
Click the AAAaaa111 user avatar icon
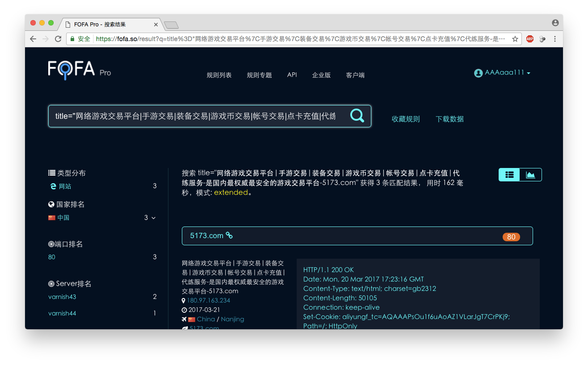click(478, 73)
